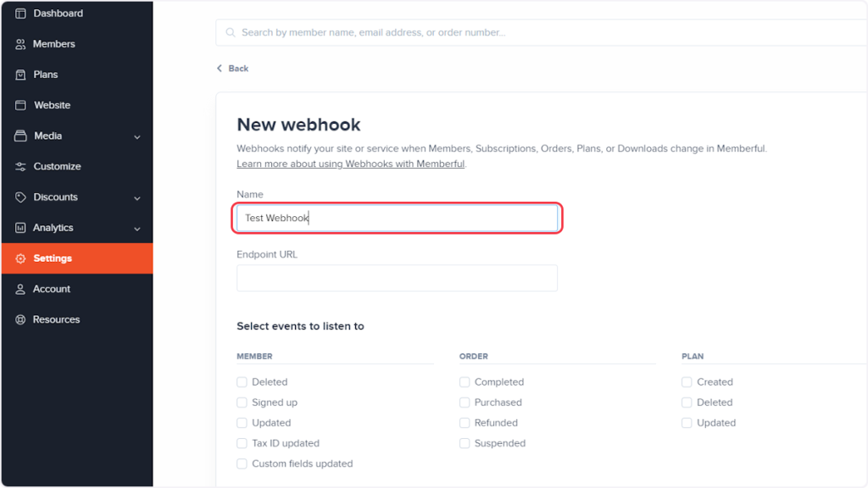Image resolution: width=868 pixels, height=488 pixels.
Task: Open Learn more about using Webhooks link
Action: pos(350,164)
